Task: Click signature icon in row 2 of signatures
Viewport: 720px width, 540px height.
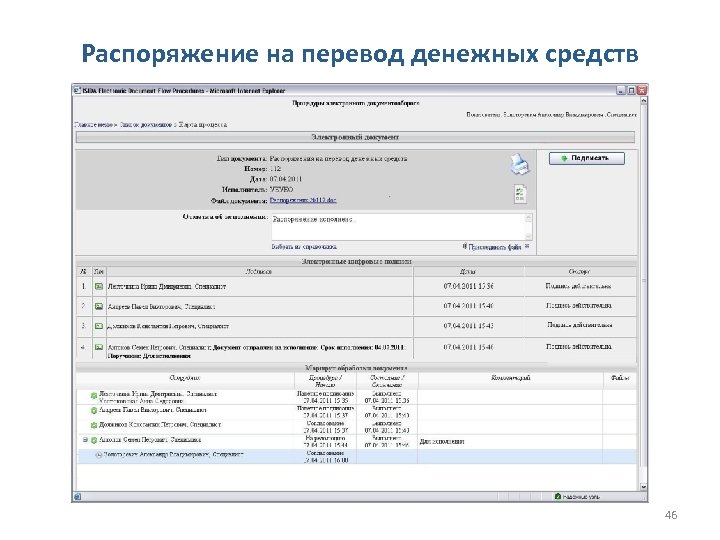Action: tap(99, 306)
